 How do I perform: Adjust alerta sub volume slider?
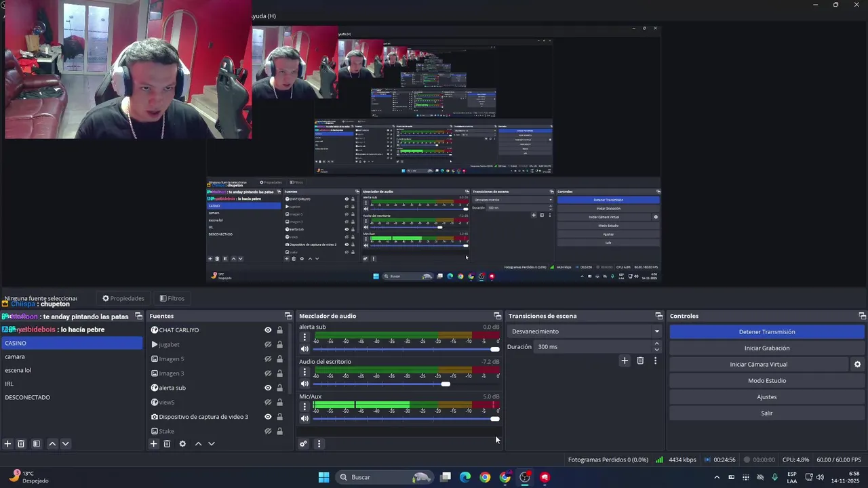click(x=406, y=349)
